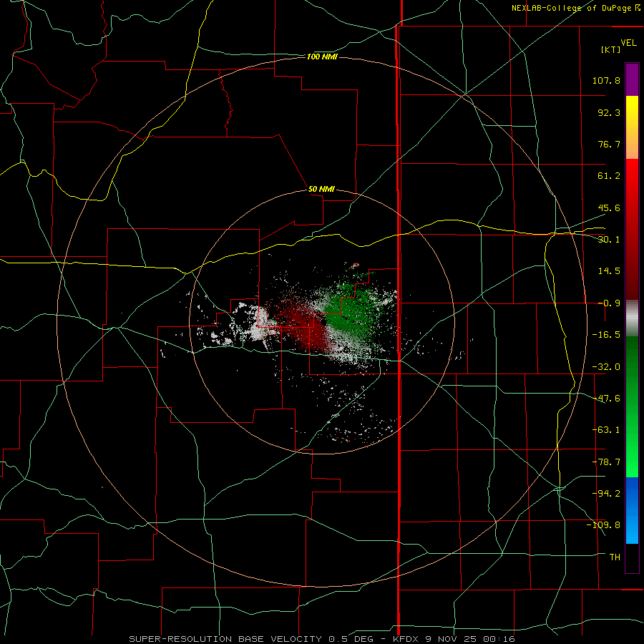
Task: Select the -16.5 legend value
Action: coord(606,335)
